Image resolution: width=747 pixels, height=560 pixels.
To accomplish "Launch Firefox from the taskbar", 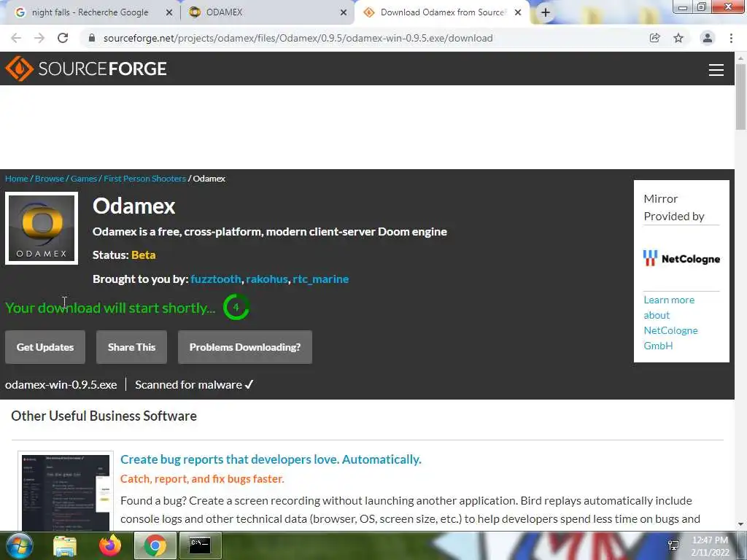I will (x=110, y=545).
